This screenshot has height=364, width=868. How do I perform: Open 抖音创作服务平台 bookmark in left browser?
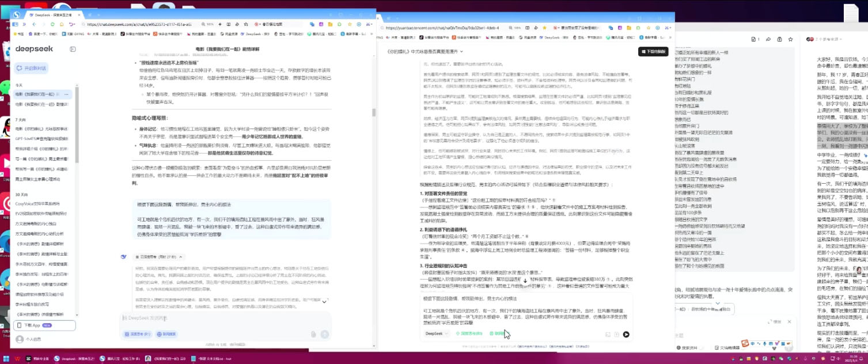135,34
